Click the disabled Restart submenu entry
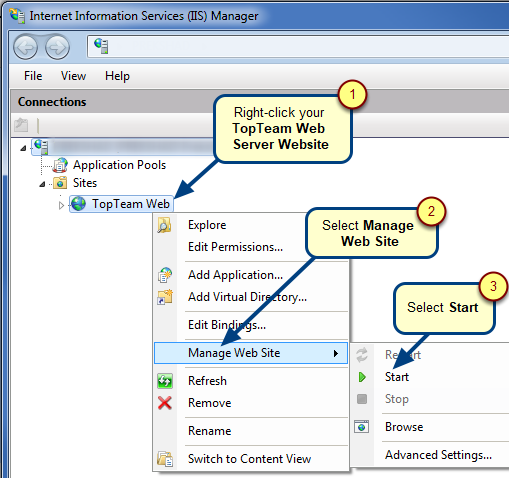Viewport: 509px width, 478px height. coord(403,355)
